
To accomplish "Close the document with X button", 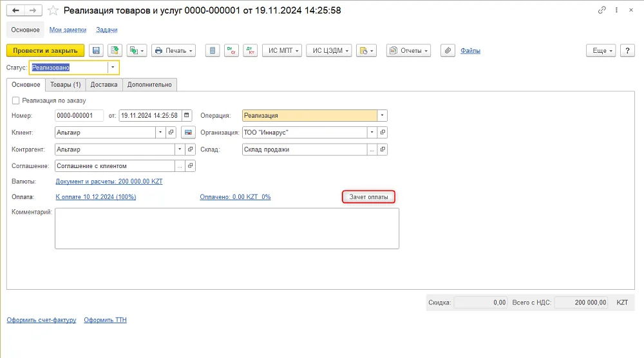I will pyautogui.click(x=631, y=10).
